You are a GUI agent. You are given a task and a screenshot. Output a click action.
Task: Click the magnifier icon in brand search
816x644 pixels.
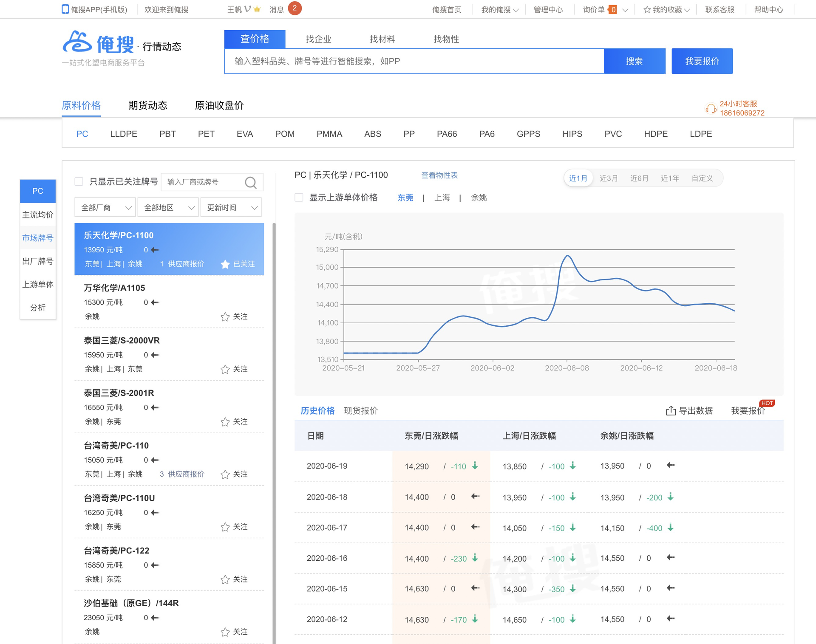click(x=251, y=182)
